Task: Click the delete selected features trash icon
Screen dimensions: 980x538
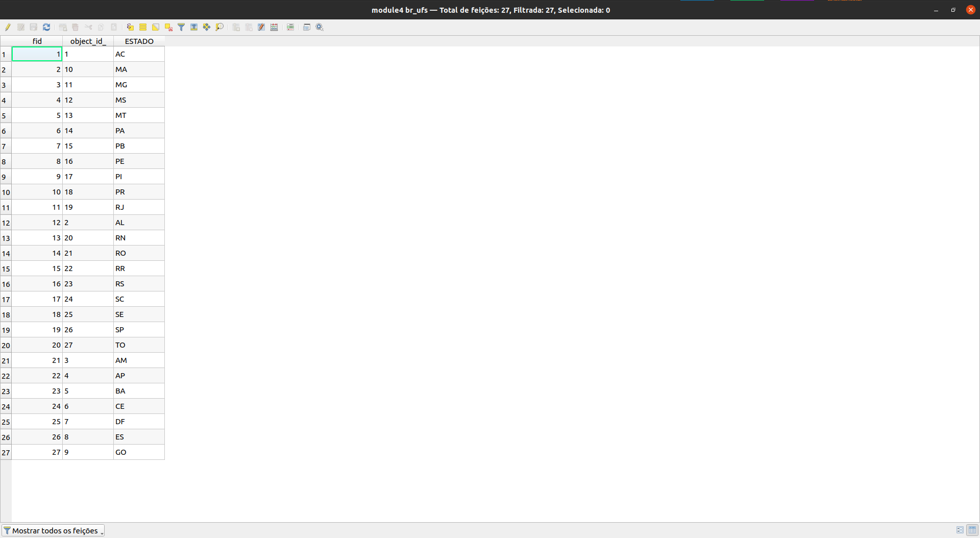Action: (76, 27)
